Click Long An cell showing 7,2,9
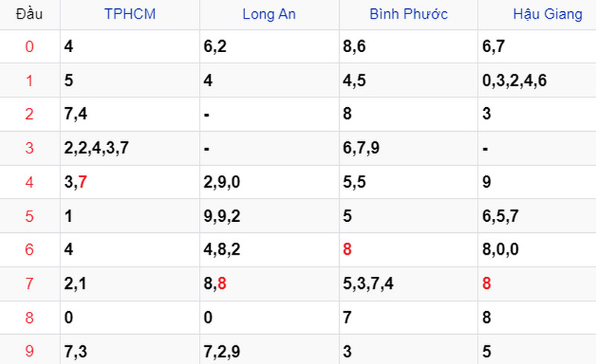This screenshot has width=596, height=364. [x=269, y=350]
